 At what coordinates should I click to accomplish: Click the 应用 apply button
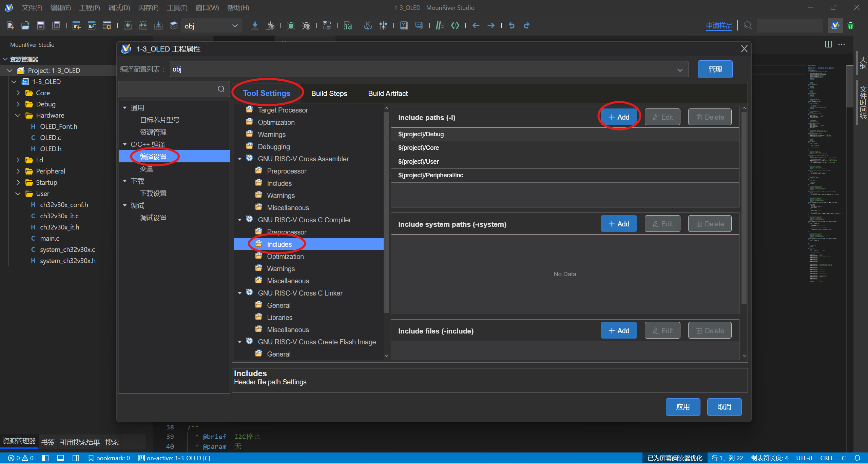(683, 407)
